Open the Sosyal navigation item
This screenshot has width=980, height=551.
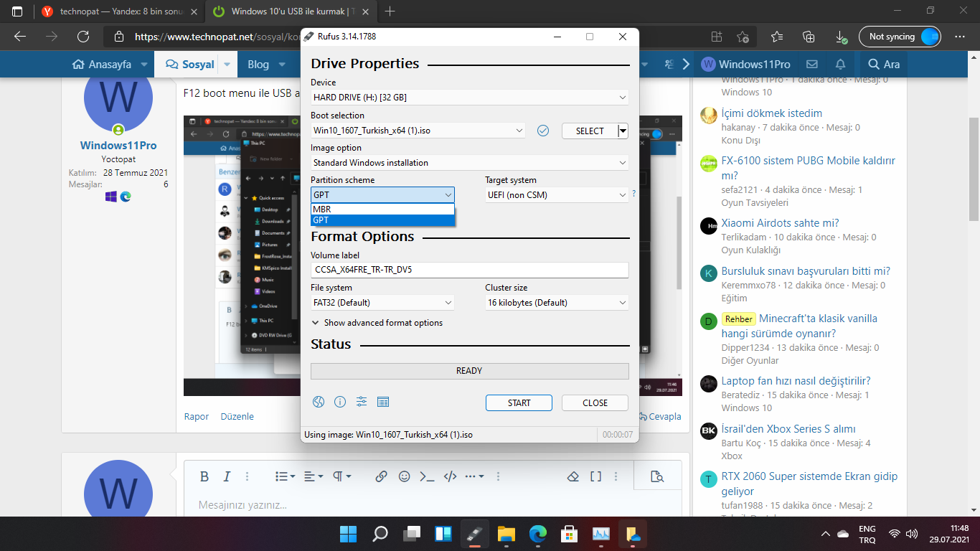click(x=190, y=64)
